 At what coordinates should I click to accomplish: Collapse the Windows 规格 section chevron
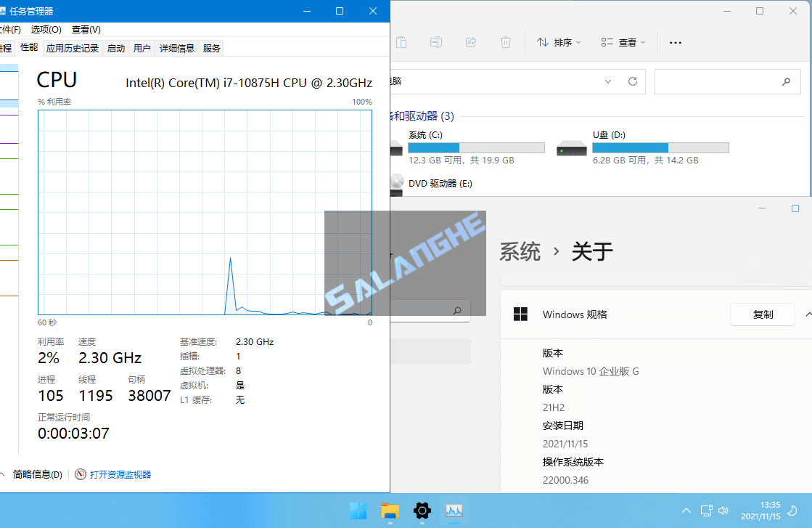pyautogui.click(x=808, y=314)
